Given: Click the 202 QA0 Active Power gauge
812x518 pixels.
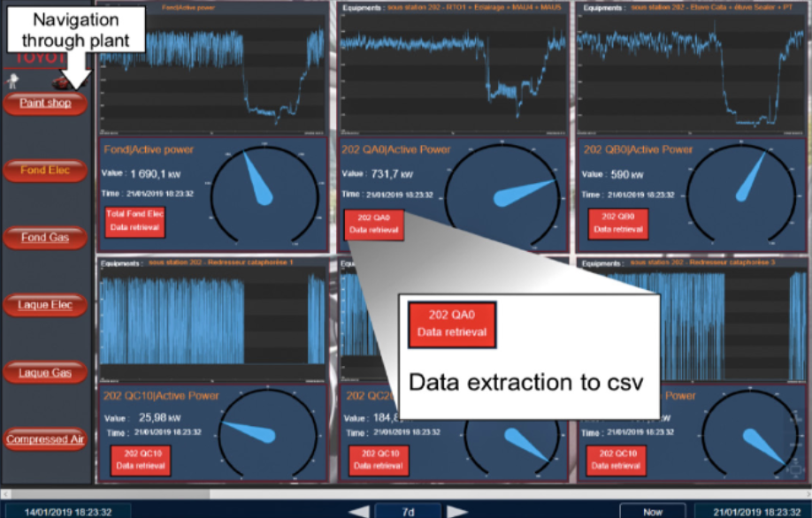Looking at the screenshot, I should (x=502, y=195).
